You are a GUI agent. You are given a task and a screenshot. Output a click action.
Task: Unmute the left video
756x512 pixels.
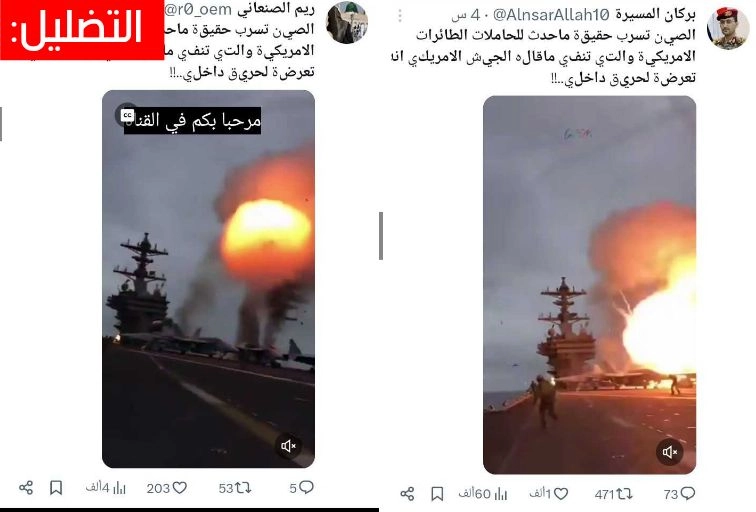tap(288, 446)
